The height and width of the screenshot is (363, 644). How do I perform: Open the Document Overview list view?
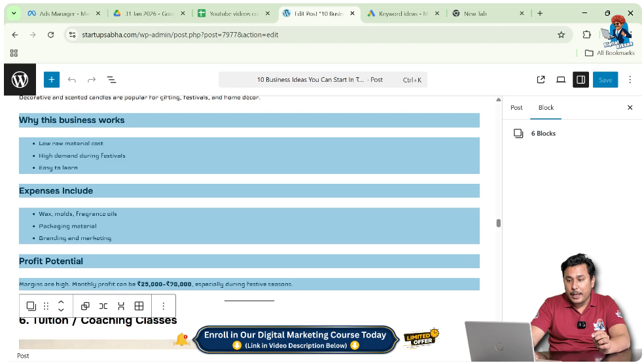pos(111,80)
